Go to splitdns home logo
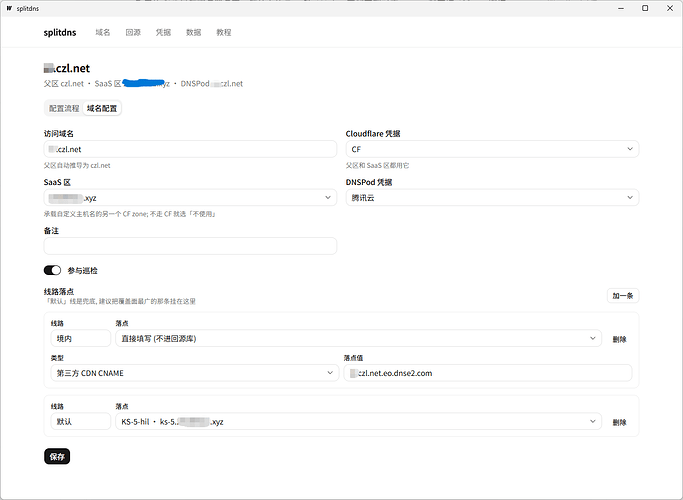Image resolution: width=683 pixels, height=500 pixels. point(60,33)
